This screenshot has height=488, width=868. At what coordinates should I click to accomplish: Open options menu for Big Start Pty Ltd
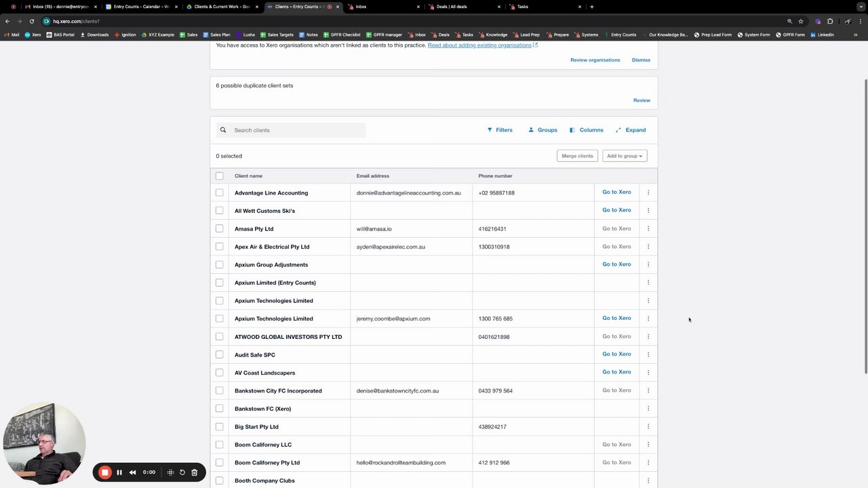point(648,427)
